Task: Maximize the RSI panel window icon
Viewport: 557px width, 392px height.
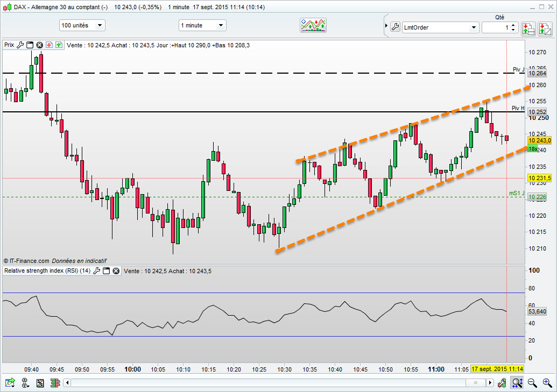Action: click(106, 270)
